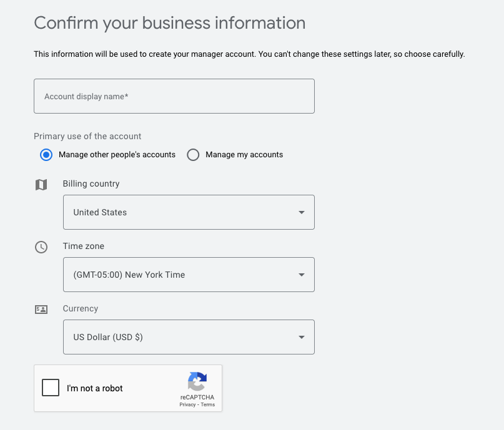
Task: Open the US Dollar currency dropdown
Action: tap(189, 337)
